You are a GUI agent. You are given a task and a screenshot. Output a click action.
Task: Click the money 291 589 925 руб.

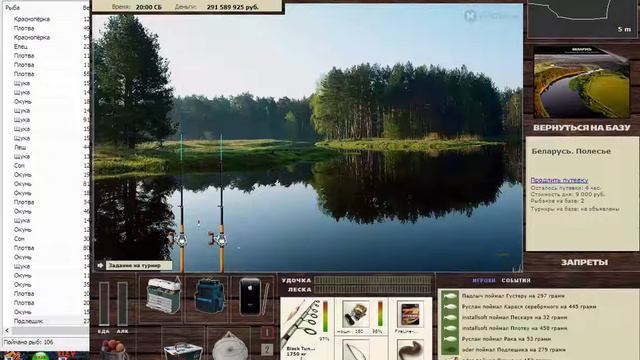pyautogui.click(x=233, y=7)
